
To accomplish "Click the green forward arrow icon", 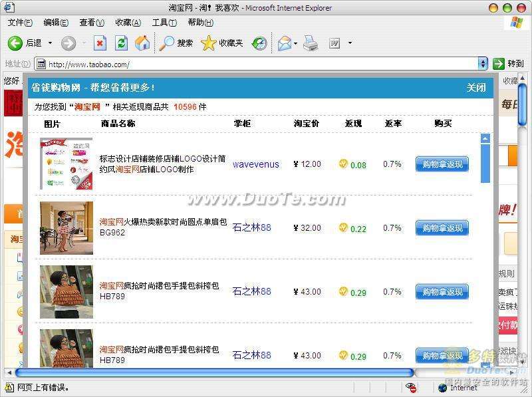I will pyautogui.click(x=68, y=43).
